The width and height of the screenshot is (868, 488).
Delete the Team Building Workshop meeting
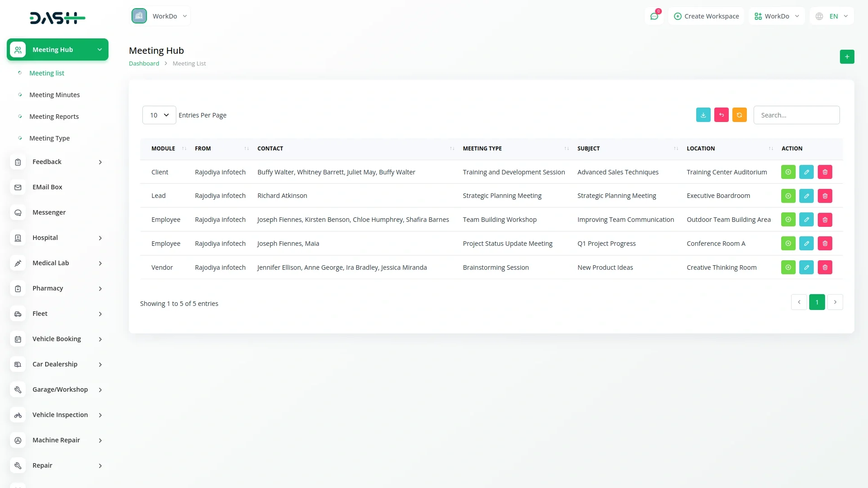pos(825,220)
